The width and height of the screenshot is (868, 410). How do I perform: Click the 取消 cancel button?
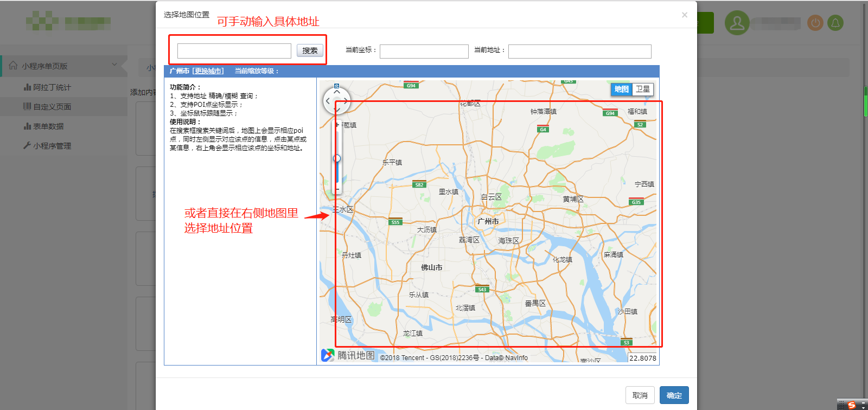[640, 395]
